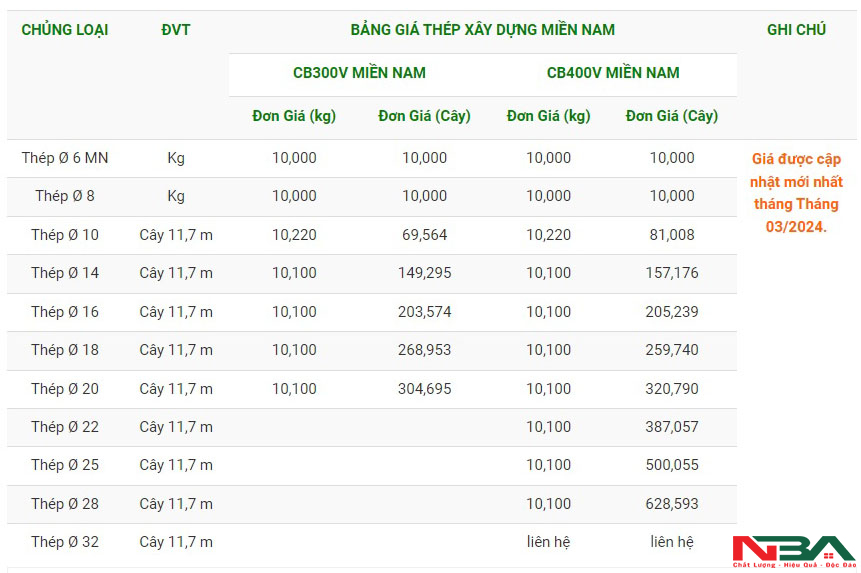This screenshot has width=861, height=573.
Task: Click the 259,740 price cell
Action: [672, 350]
